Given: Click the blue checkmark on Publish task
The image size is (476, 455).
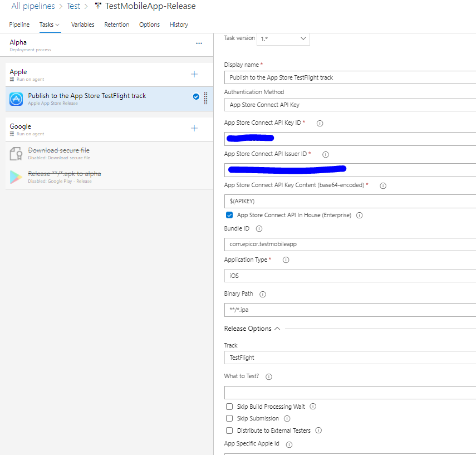Looking at the screenshot, I should (x=196, y=96).
